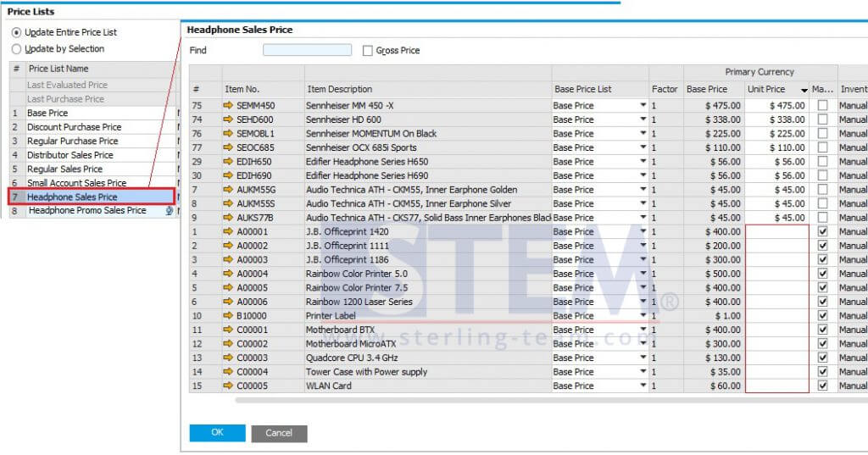
Task: Open link arrow for item C00003
Action: click(228, 358)
